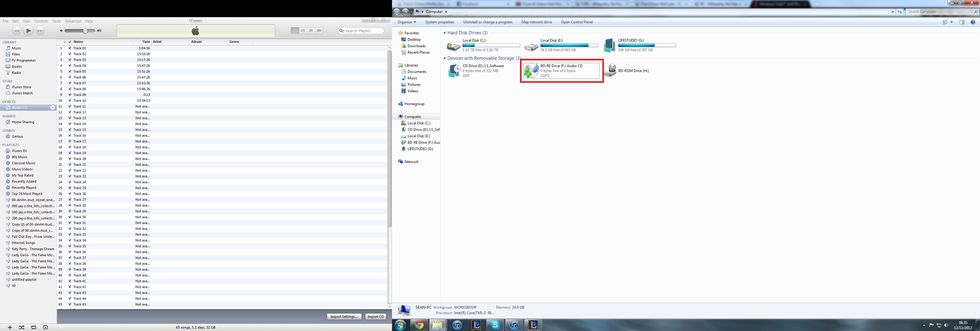Sort iTunes tracks by Name column
Screen dimensions: 980x331
103,42
